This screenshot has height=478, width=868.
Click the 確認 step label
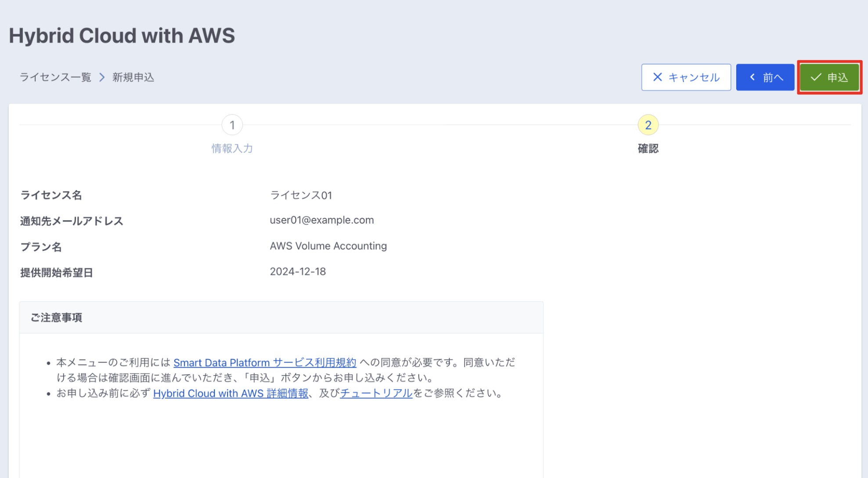point(648,148)
